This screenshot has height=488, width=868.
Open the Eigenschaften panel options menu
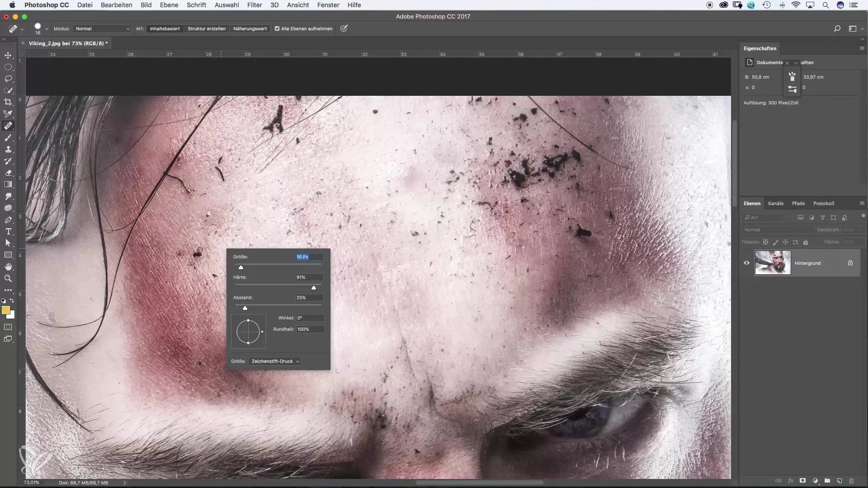862,48
